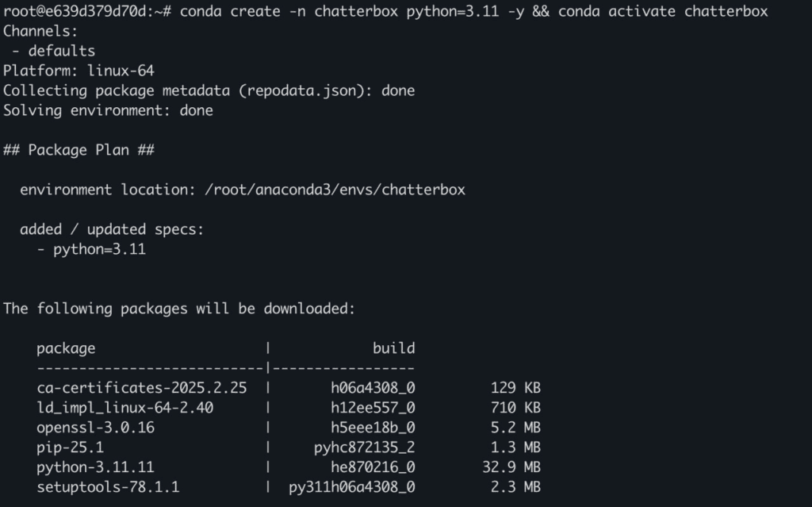Click the '32.9 MB' size value
Screen dimensions: 812x507
tap(511, 467)
